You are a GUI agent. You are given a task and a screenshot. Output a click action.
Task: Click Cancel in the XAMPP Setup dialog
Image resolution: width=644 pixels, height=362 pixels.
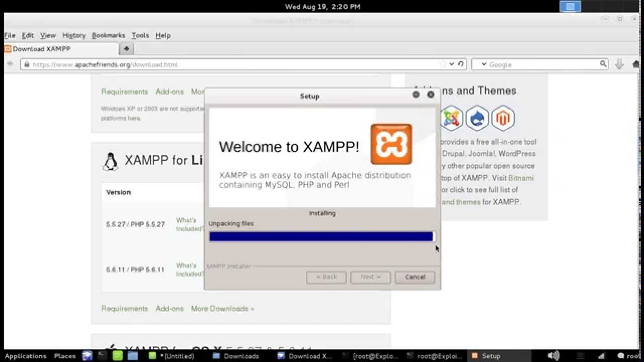click(x=415, y=277)
